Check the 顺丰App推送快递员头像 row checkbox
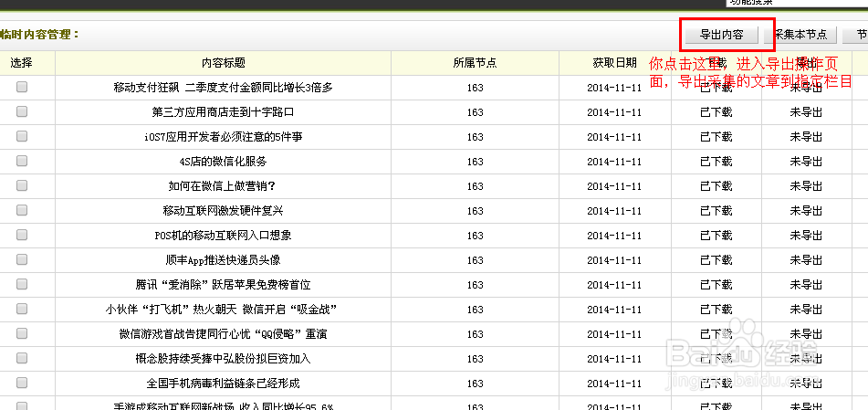The height and width of the screenshot is (410, 868). 22,259
